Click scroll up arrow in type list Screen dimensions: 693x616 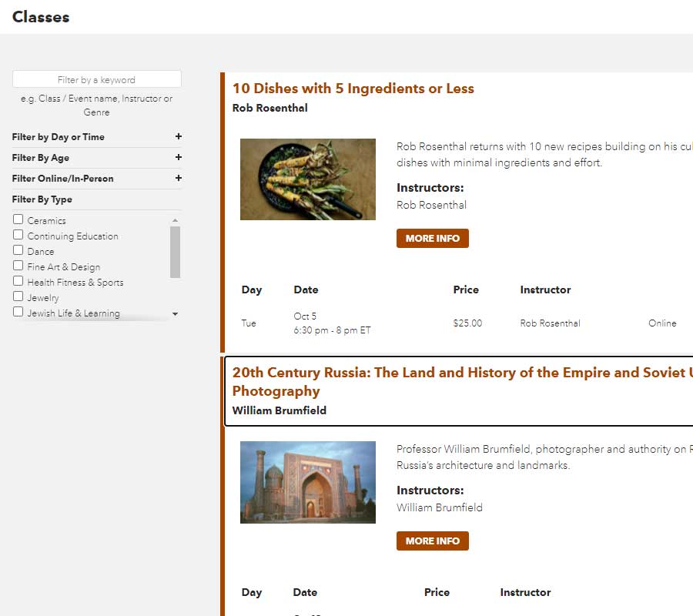[175, 220]
